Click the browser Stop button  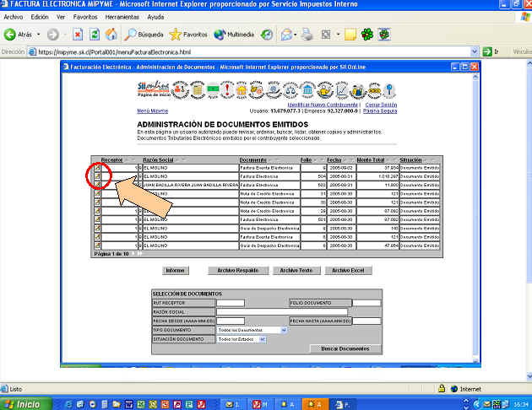(78, 35)
